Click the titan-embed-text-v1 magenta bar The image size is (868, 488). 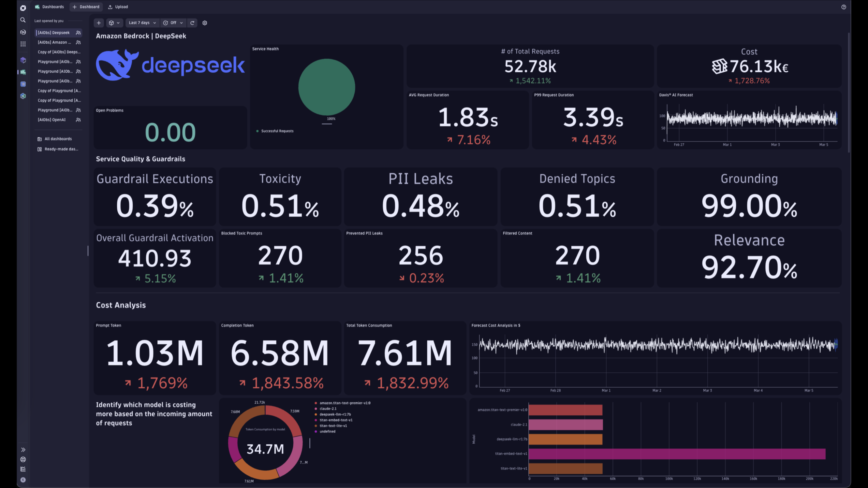(677, 454)
